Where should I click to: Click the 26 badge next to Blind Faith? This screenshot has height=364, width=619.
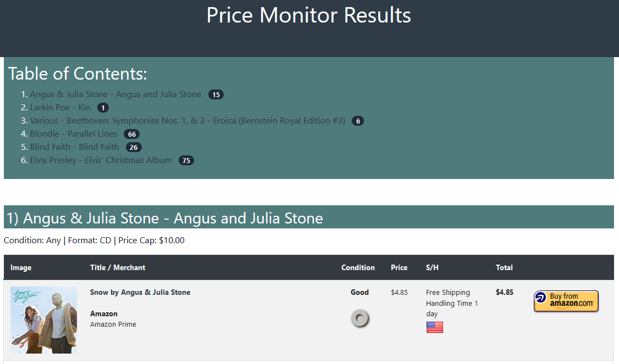134,148
